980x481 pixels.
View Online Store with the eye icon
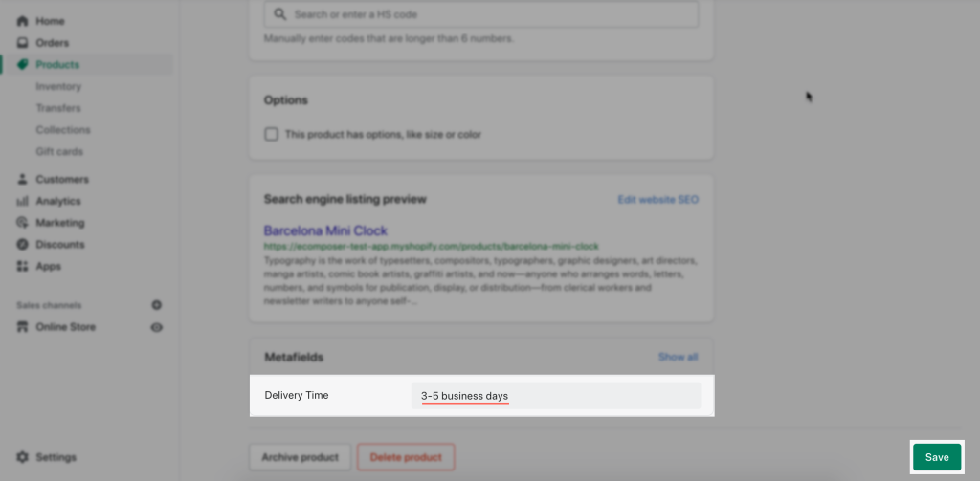tap(157, 327)
